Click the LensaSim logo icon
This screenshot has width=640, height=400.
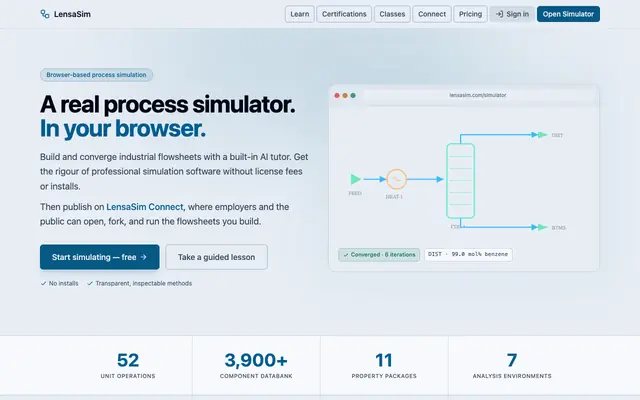(x=44, y=14)
